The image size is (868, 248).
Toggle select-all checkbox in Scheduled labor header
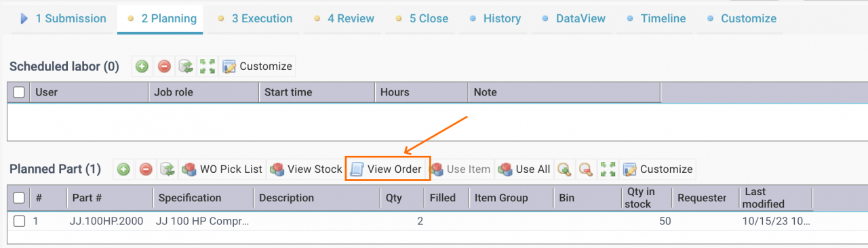(19, 92)
